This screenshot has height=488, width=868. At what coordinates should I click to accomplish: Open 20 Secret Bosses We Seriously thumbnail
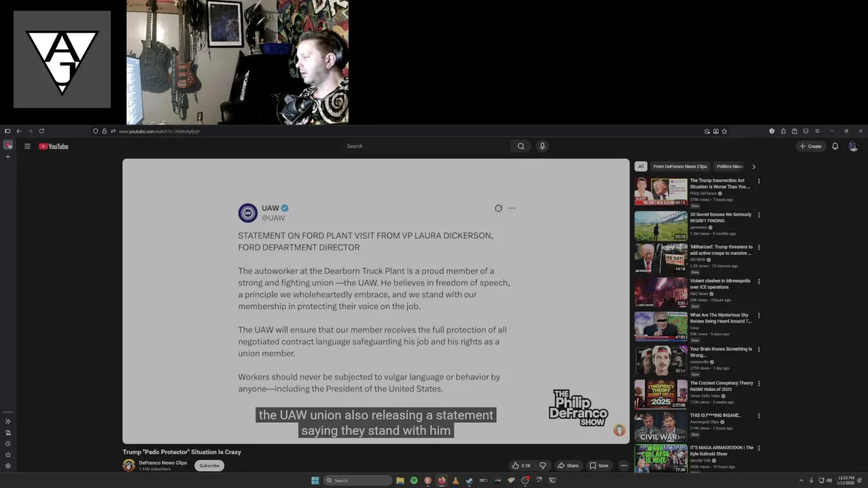point(660,226)
